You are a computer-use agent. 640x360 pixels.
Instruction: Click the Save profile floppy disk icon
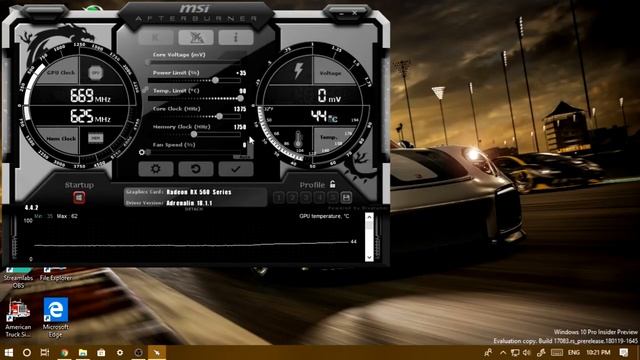pos(346,198)
